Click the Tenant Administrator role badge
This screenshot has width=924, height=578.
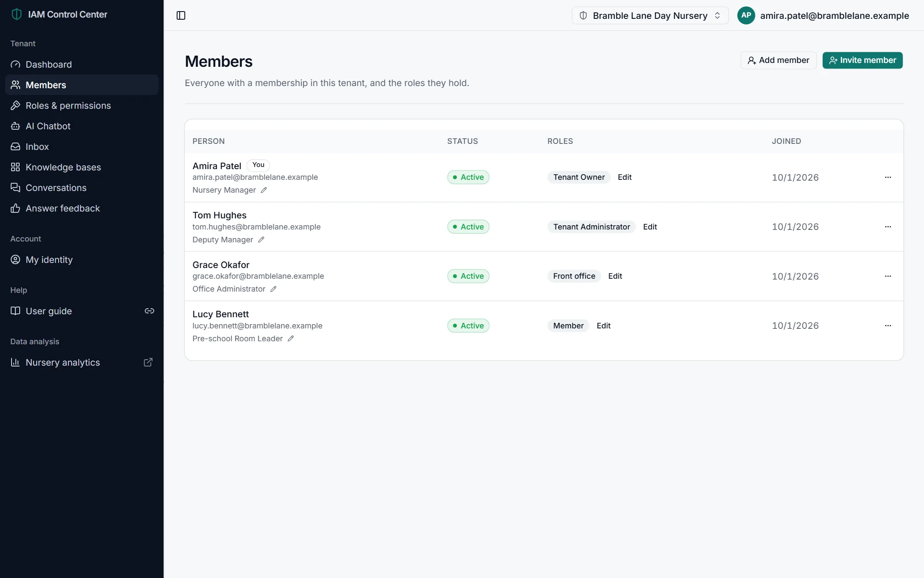pyautogui.click(x=592, y=227)
